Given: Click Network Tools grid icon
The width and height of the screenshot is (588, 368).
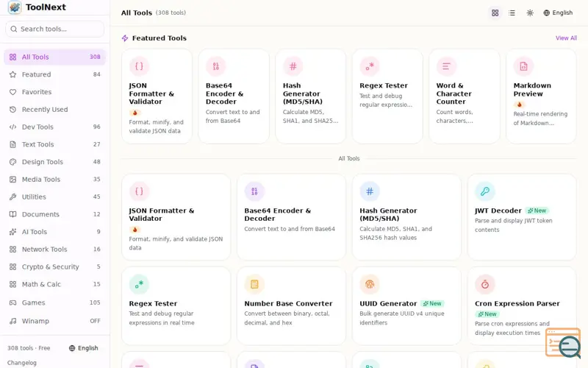Looking at the screenshot, I should [x=12, y=250].
